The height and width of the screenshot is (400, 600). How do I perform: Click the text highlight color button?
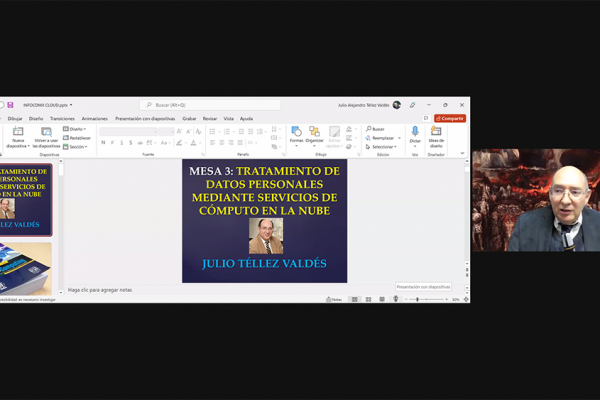pos(179,143)
